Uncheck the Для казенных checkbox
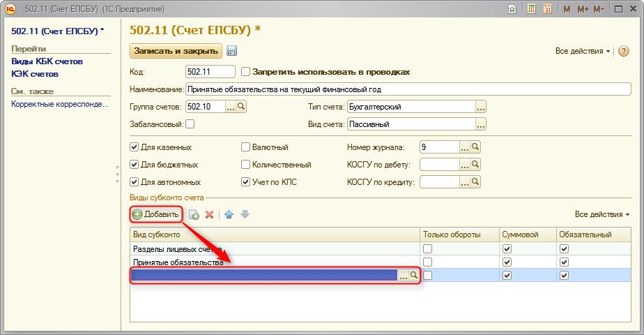 tap(134, 147)
